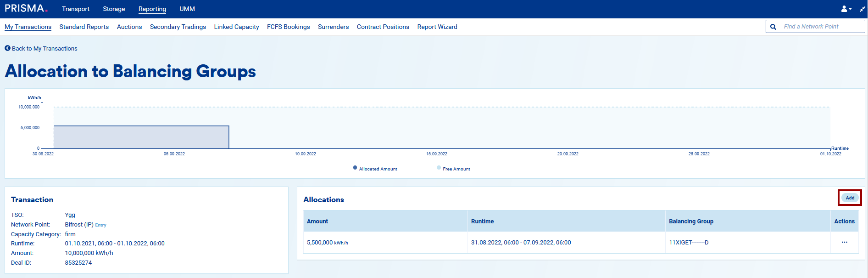Add a new allocation
Screen dimensions: 868x278
[850, 198]
